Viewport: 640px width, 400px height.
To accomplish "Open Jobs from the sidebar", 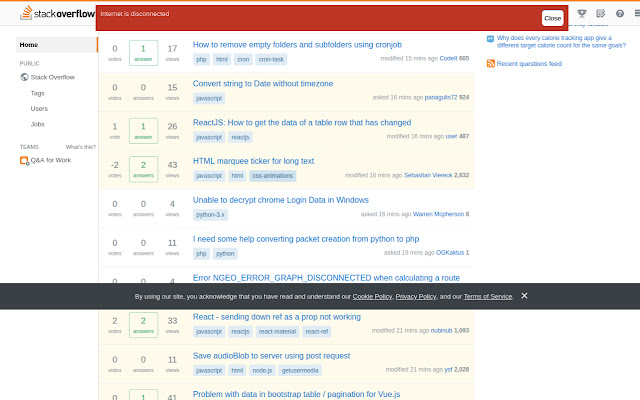I will 38,124.
